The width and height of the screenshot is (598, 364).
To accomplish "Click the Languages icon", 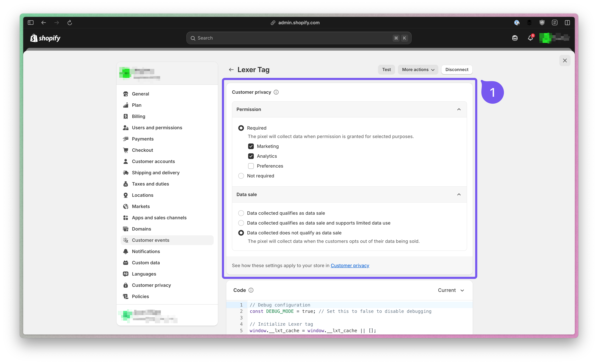I will (126, 274).
